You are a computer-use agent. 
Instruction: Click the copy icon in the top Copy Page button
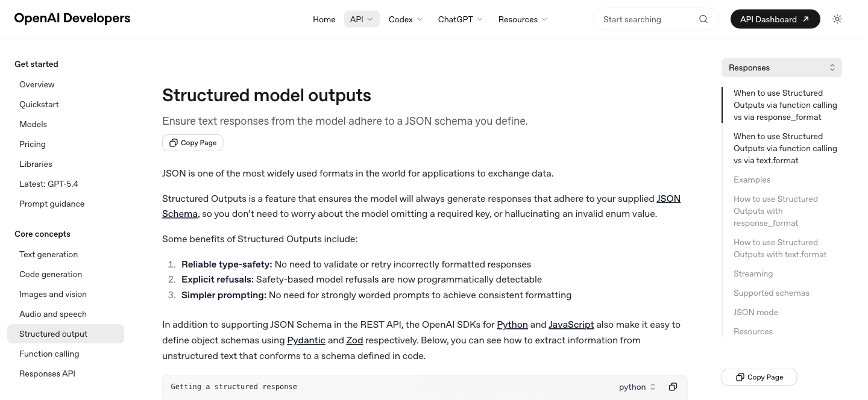174,143
